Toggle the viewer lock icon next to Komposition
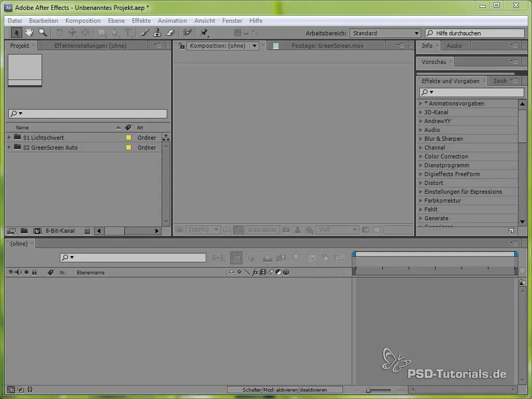 [181, 46]
